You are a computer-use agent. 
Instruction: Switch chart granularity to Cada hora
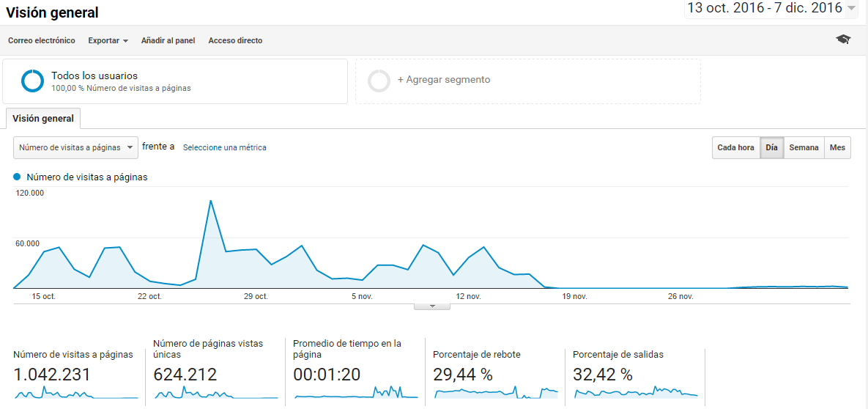(735, 148)
